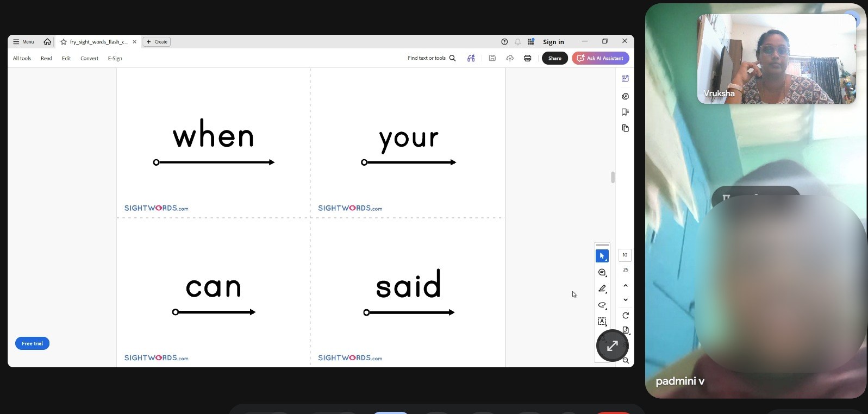
Task: Open the AI Assistant panel icon in right sidebar
Action: [625, 78]
